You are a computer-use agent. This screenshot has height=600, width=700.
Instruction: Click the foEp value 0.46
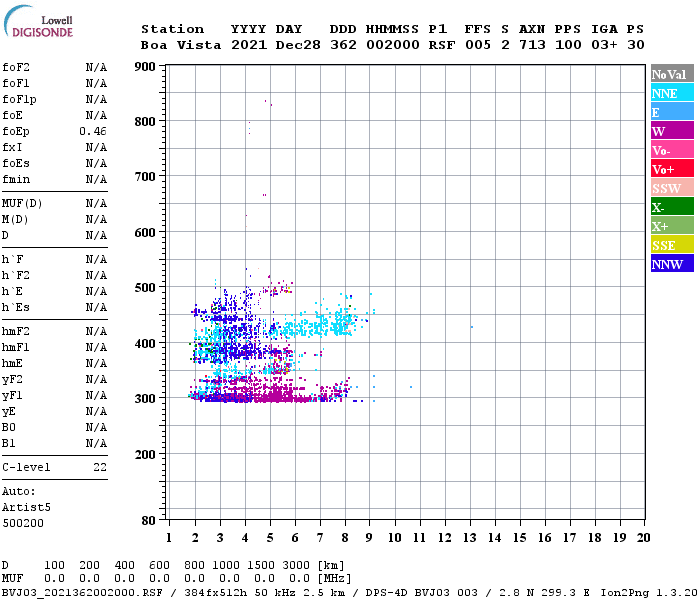coord(93,131)
